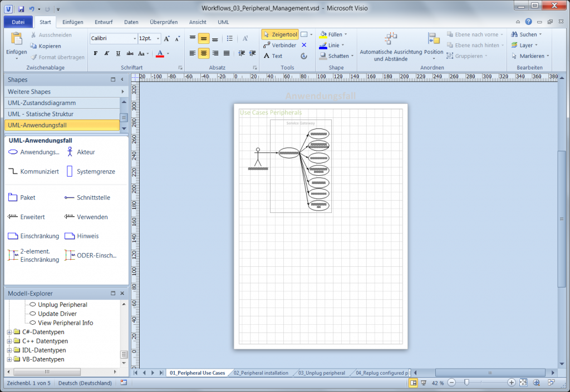570x392 pixels.
Task: Select the Paket package shape
Action: click(22, 197)
